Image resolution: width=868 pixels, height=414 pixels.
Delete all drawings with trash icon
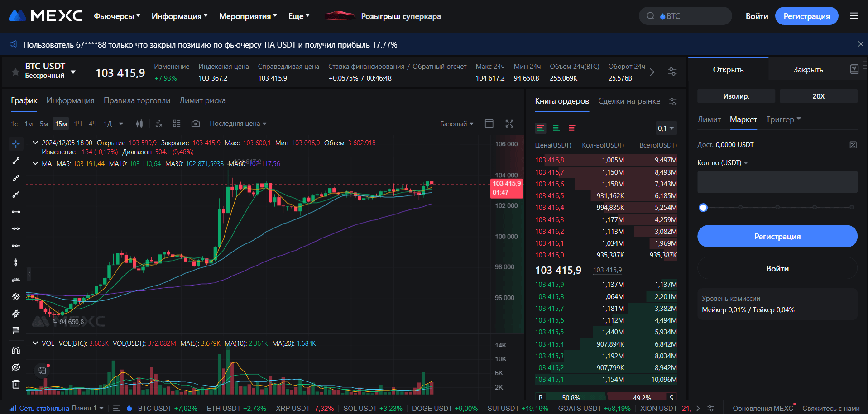pyautogui.click(x=16, y=384)
